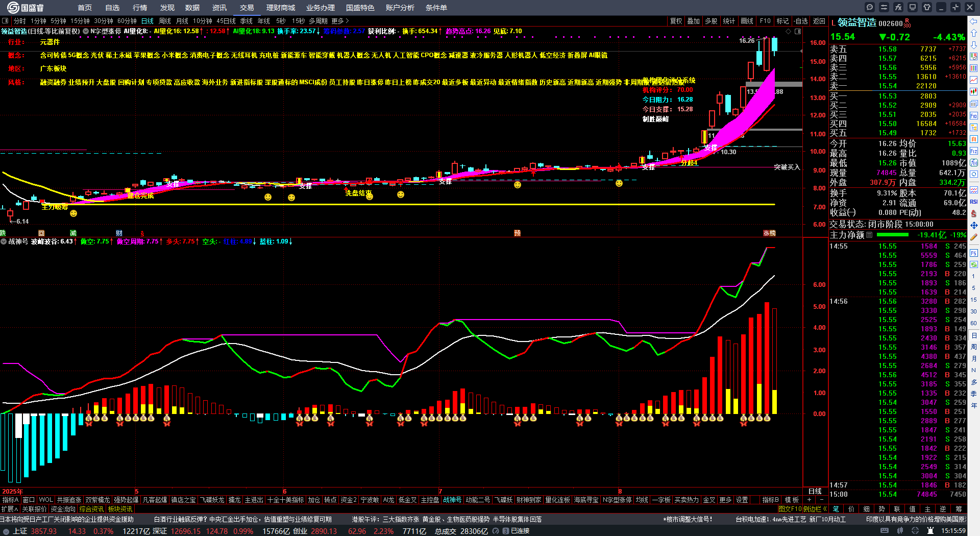The width and height of the screenshot is (980, 536).
Task: Expand the 更多 periods dropdown in timeframe bar
Action: pos(340,21)
